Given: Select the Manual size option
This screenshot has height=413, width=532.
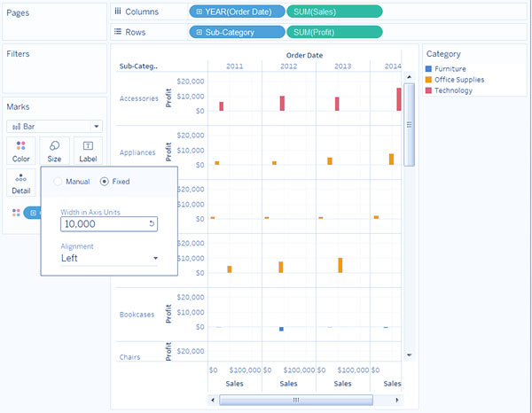Looking at the screenshot, I should [58, 182].
